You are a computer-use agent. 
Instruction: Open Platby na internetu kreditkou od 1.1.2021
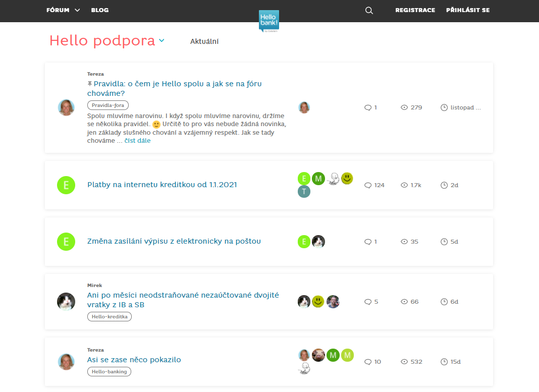[162, 185]
